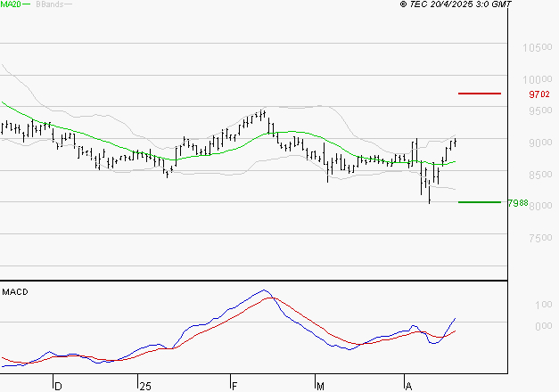Viewport: 559px width, 392px height.
Task: Click the TEC copyright timestamp text
Action: 456,4
